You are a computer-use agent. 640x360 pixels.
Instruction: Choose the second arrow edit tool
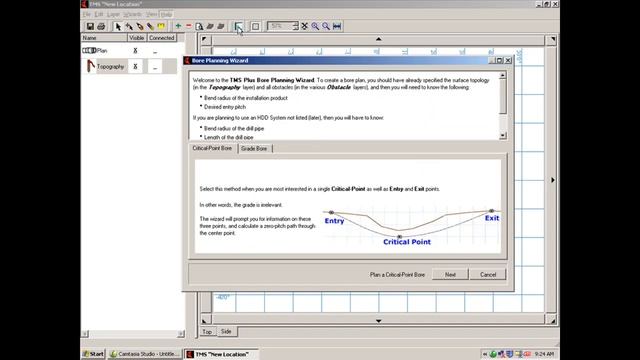click(x=129, y=27)
